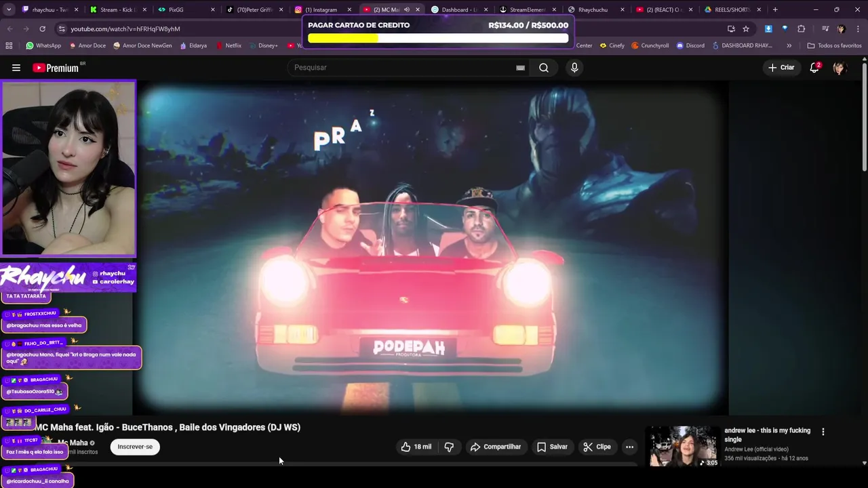Screen dimensions: 868x488
Task: Open the on-screen keyboard icon in search
Action: coord(520,68)
